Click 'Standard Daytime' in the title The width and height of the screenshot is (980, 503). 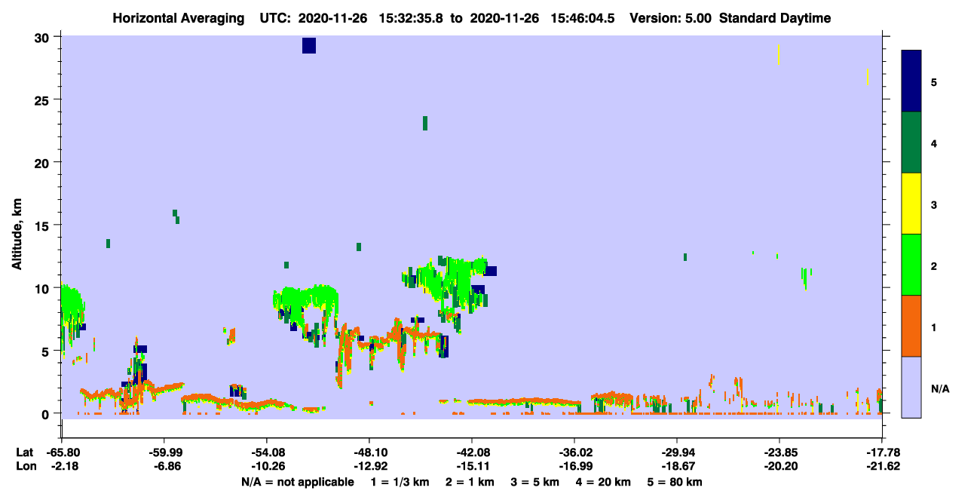775,18
